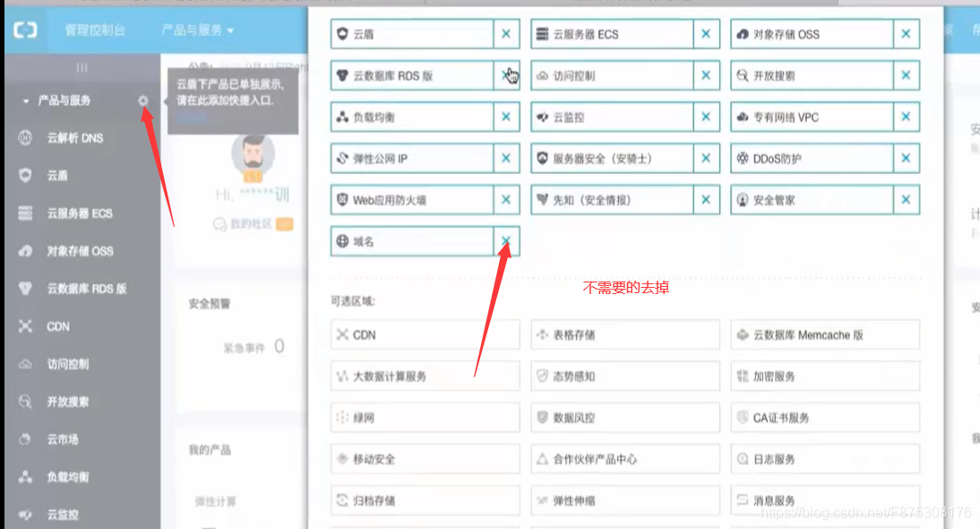Click the DDoS防护 icon in selected list
980x529 pixels.
[743, 158]
